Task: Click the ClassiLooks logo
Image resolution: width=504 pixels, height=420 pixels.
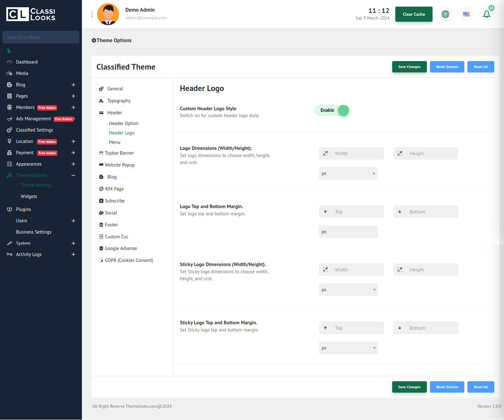Action: pyautogui.click(x=31, y=14)
